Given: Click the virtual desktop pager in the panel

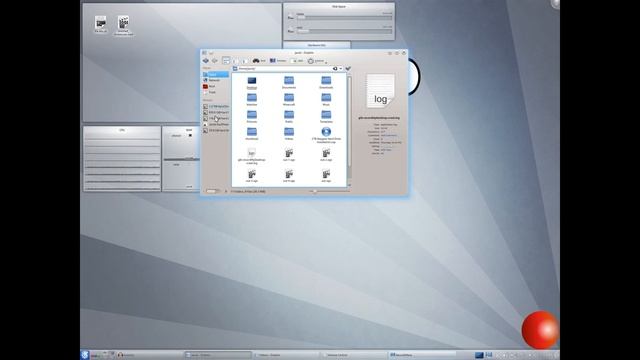Looking at the screenshot, I should (484, 355).
